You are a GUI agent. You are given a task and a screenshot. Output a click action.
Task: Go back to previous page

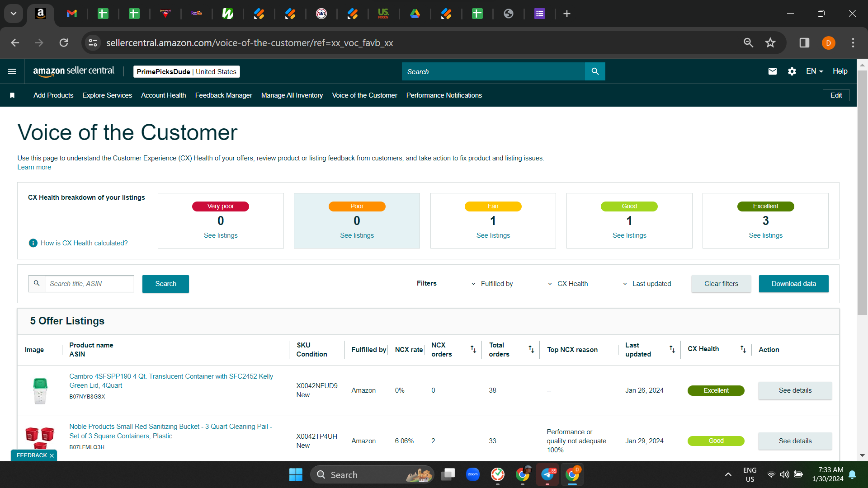point(15,43)
